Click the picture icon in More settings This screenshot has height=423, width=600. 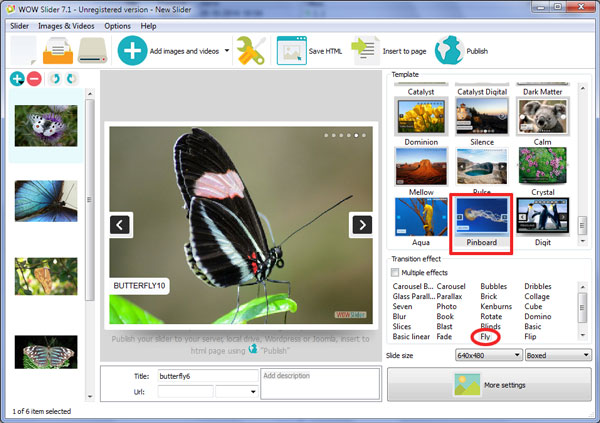tap(467, 385)
